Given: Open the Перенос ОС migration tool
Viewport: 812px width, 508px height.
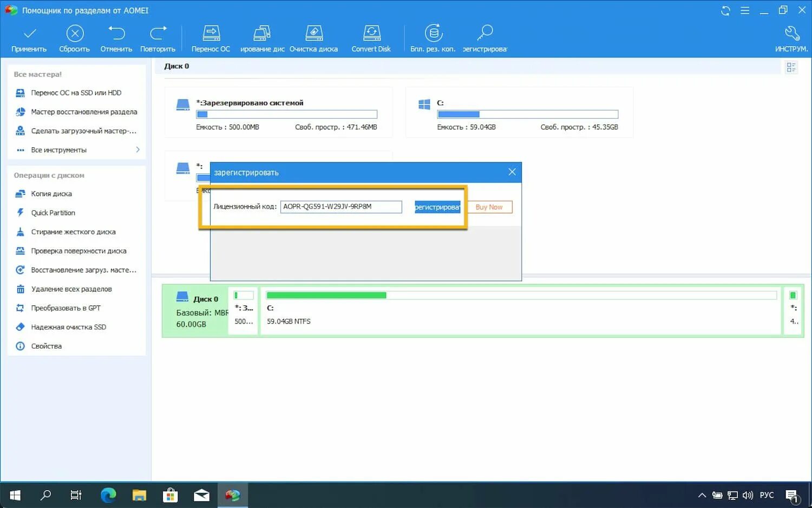Looking at the screenshot, I should (x=211, y=39).
